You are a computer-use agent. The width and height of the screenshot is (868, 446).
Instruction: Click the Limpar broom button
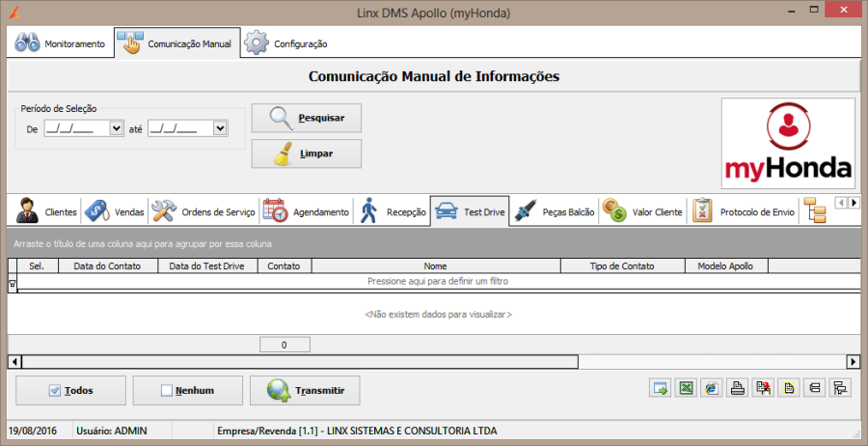(306, 153)
